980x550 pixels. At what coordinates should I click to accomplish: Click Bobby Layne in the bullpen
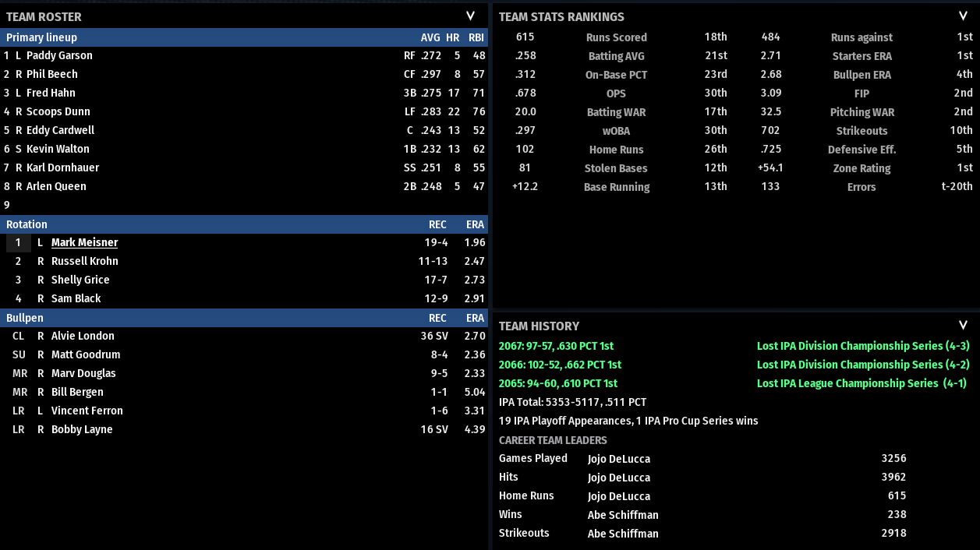tap(82, 429)
